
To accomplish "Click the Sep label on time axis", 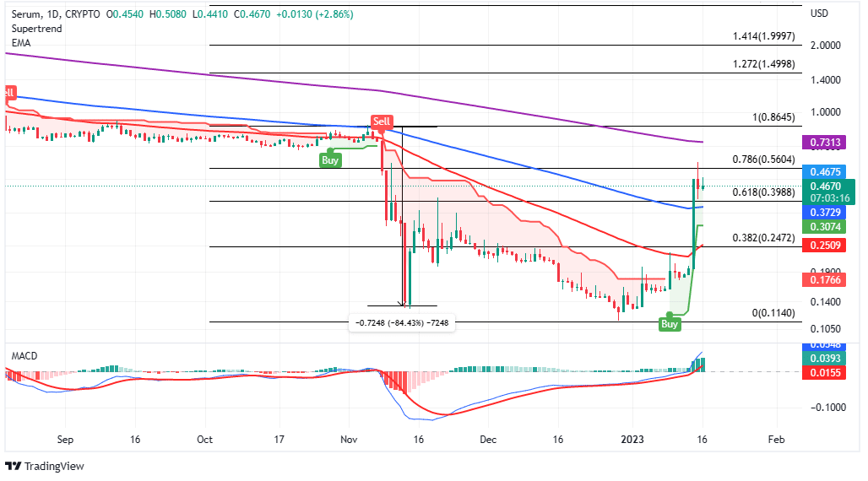I will click(65, 440).
